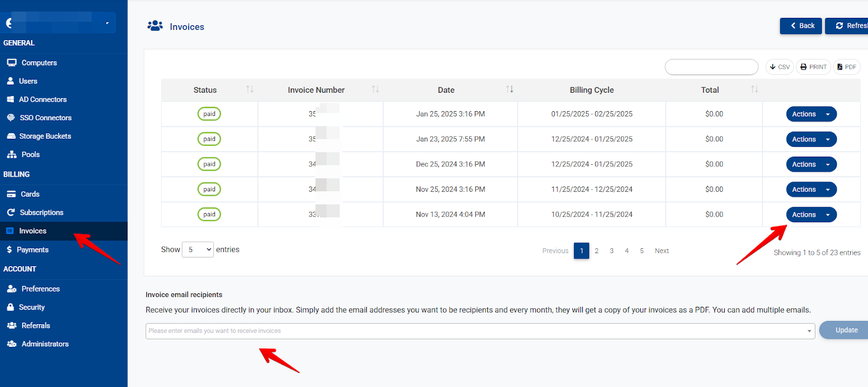Sort table by Invoice Number arrows
This screenshot has height=387, width=868.
click(x=375, y=89)
